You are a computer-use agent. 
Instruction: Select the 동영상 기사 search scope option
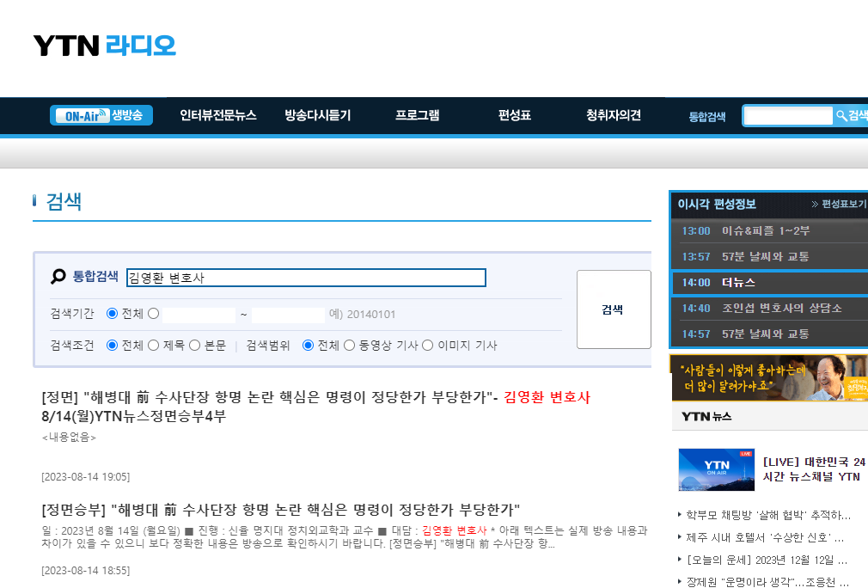tap(349, 346)
